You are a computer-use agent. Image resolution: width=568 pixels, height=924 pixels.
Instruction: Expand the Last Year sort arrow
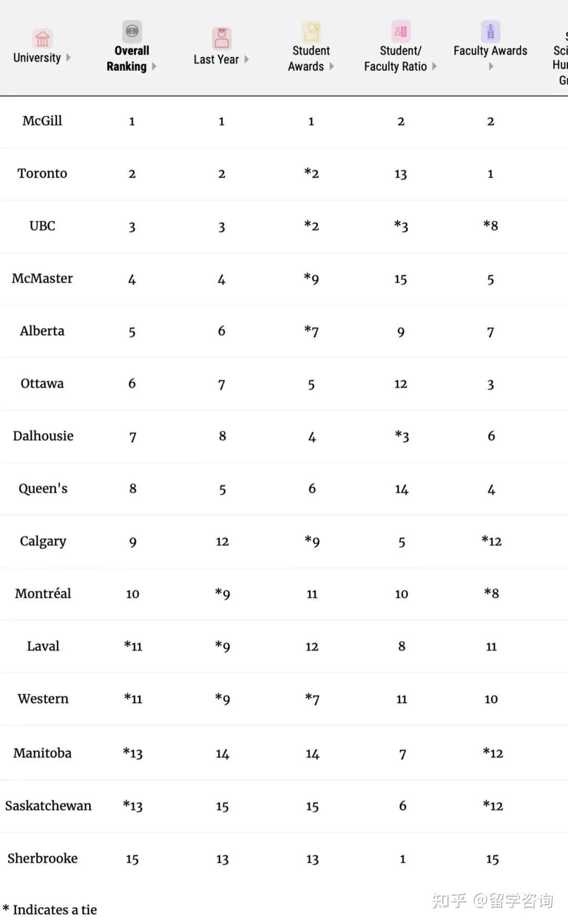[x=246, y=59]
